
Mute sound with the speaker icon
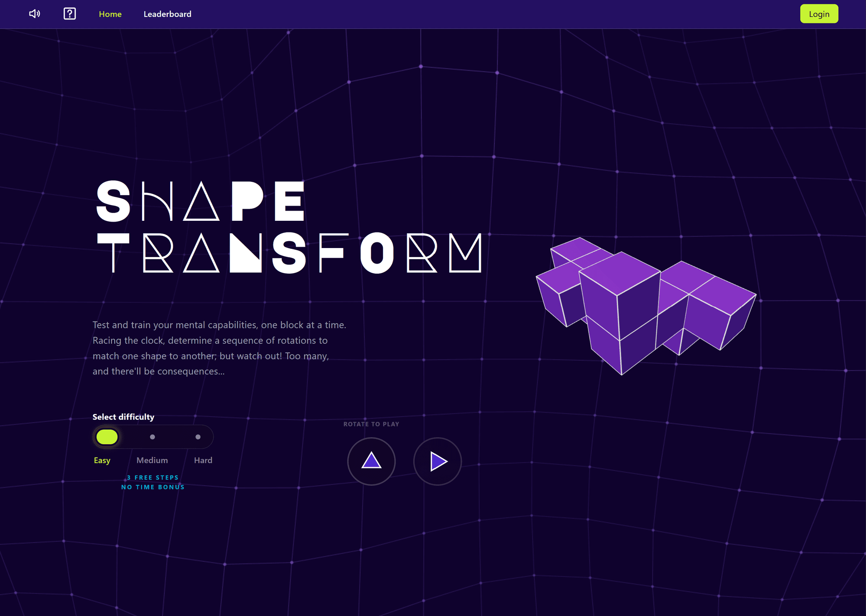(34, 14)
